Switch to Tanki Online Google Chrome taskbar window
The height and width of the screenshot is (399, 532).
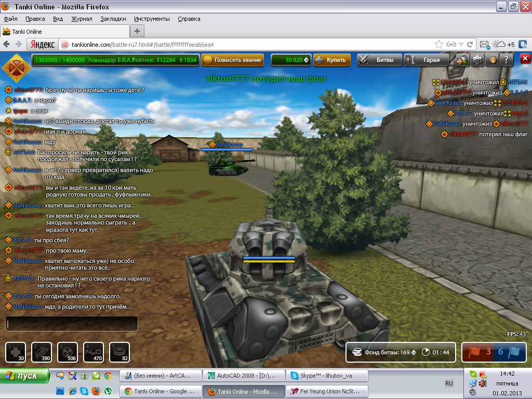[160, 391]
